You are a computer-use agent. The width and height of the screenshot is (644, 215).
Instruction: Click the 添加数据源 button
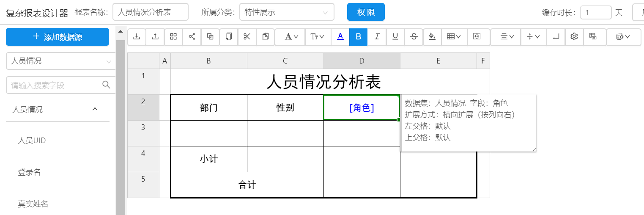click(x=58, y=37)
